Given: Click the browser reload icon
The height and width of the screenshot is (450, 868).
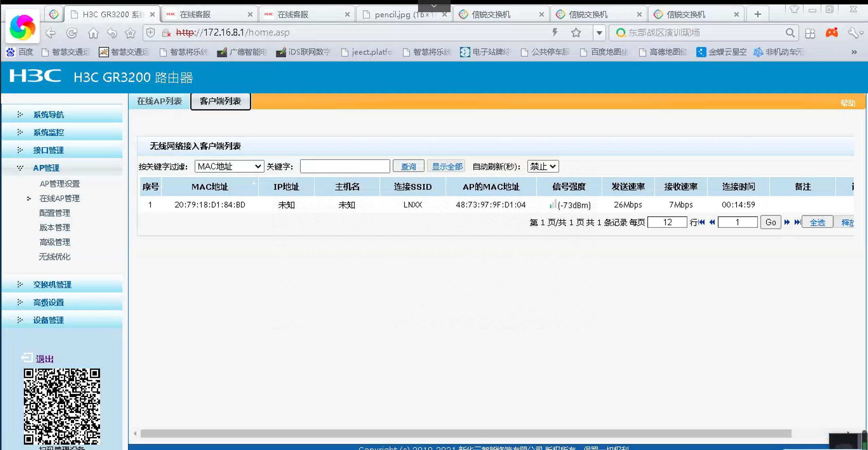Looking at the screenshot, I should pyautogui.click(x=72, y=33).
